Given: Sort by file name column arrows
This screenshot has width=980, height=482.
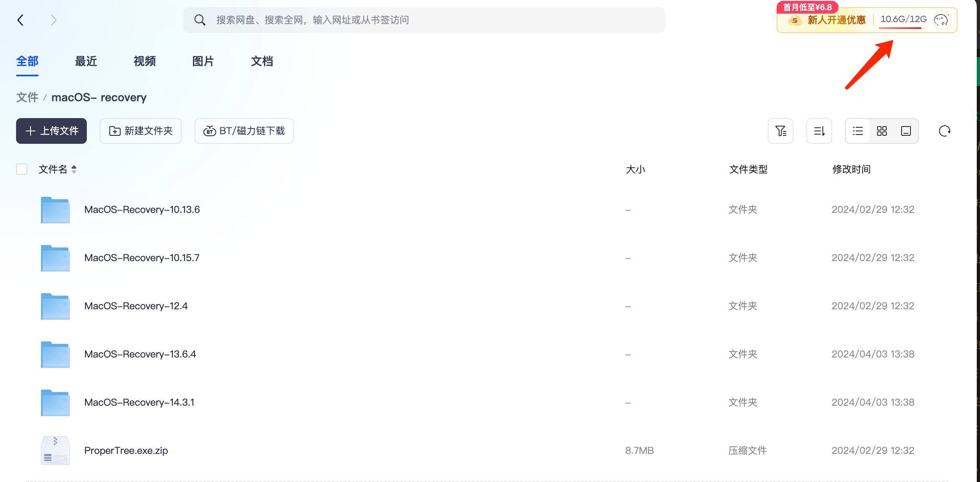Looking at the screenshot, I should coord(74,170).
